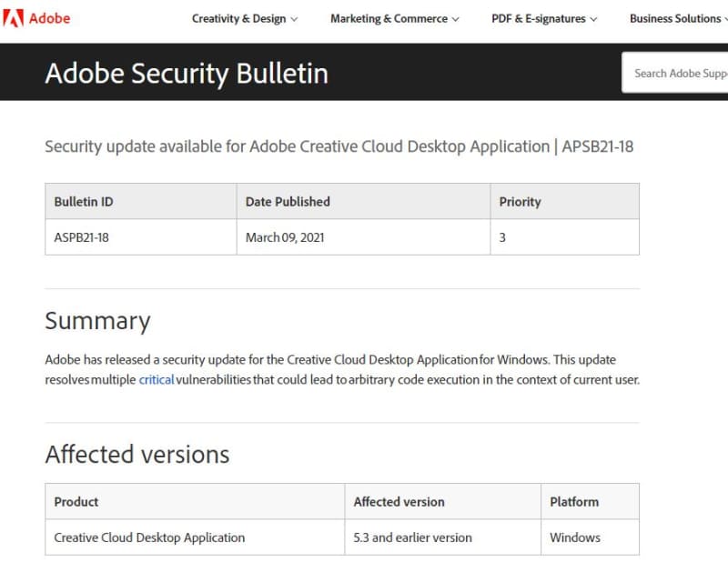Screen dimensions: 728x562
Task: Click the Windows platform cell
Action: pyautogui.click(x=575, y=537)
